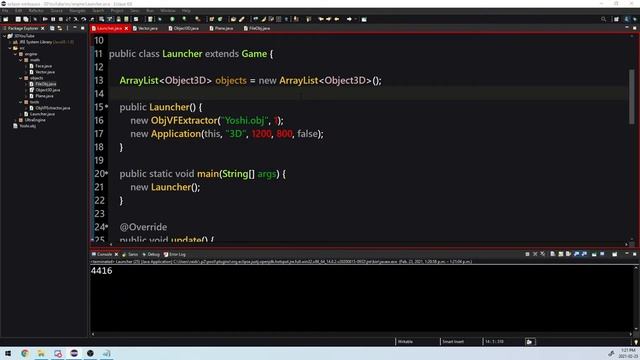Minimize the Console view
Viewport: 640px width, 360px height.
[627, 254]
